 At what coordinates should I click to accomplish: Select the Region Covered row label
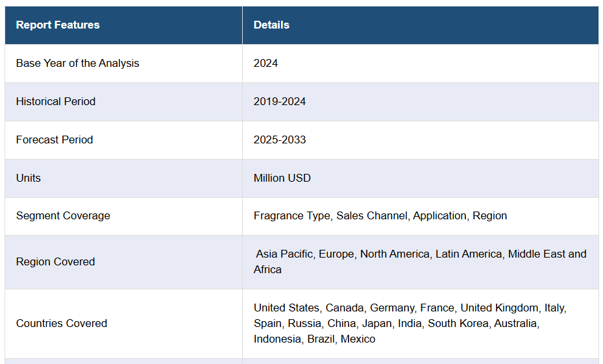pyautogui.click(x=56, y=262)
